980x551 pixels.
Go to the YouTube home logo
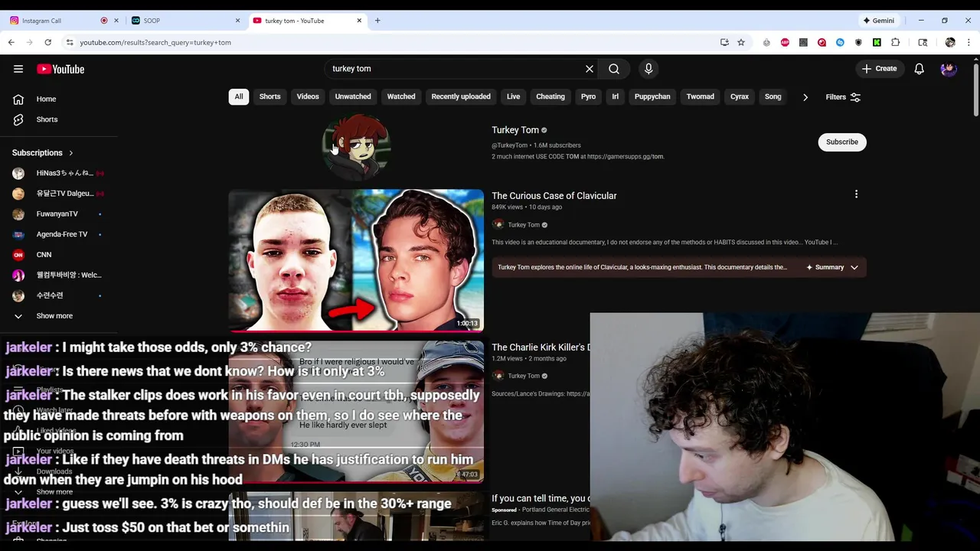point(60,69)
